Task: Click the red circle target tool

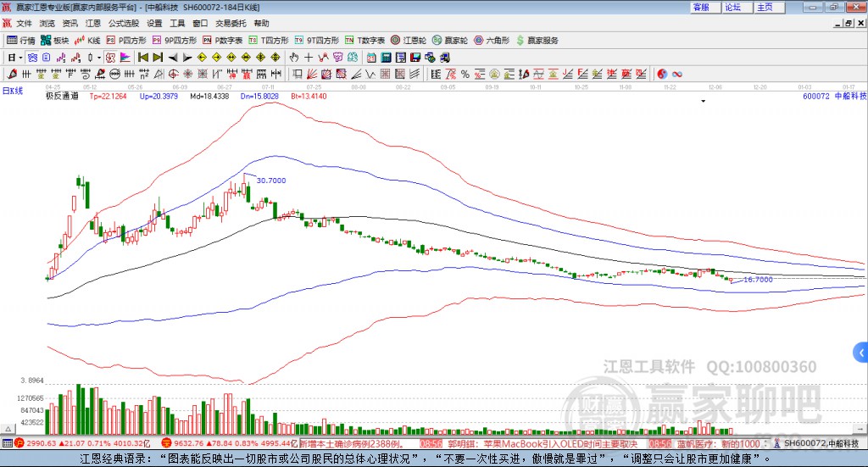Action: pyautogui.click(x=173, y=74)
